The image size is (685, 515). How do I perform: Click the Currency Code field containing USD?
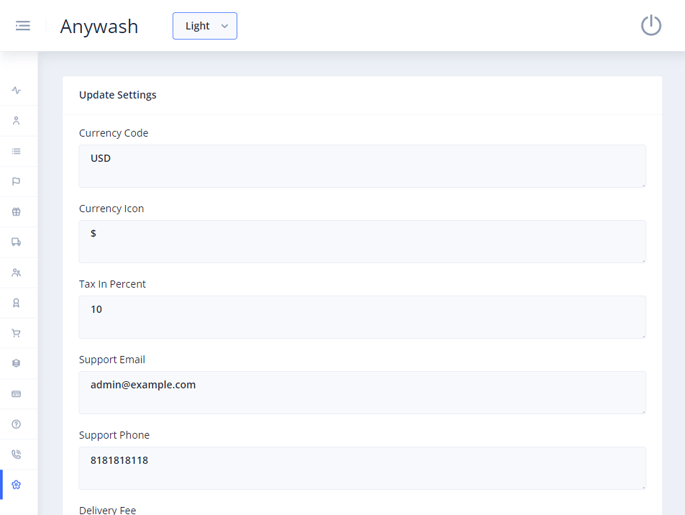click(362, 165)
